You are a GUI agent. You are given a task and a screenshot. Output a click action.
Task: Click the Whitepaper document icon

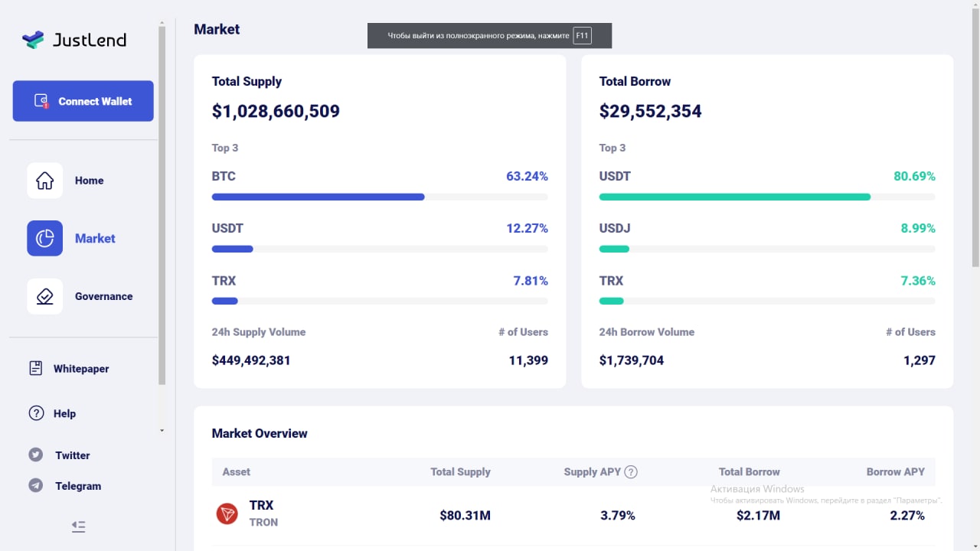point(36,368)
